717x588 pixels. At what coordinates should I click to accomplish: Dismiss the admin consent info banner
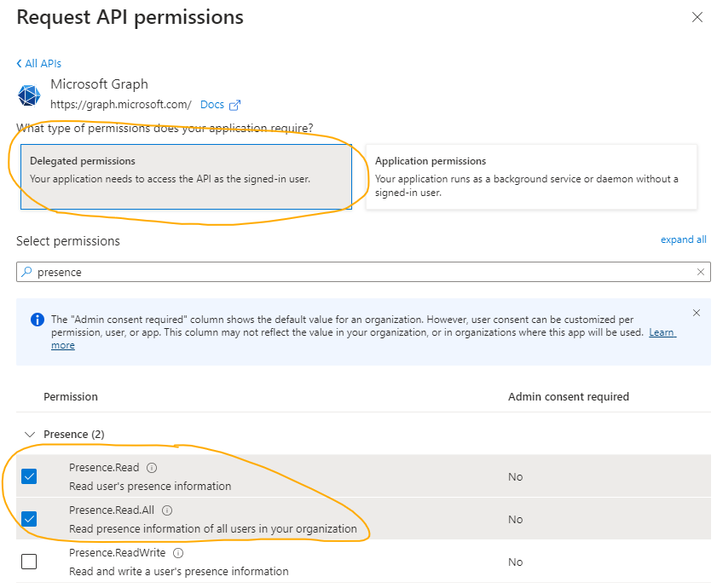click(x=696, y=313)
